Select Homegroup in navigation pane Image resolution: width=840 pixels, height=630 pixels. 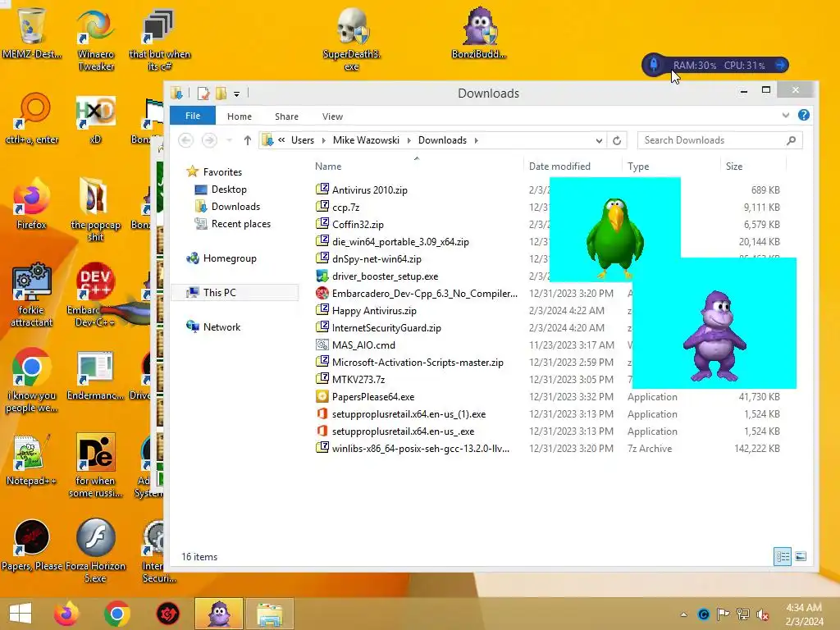pyautogui.click(x=230, y=258)
